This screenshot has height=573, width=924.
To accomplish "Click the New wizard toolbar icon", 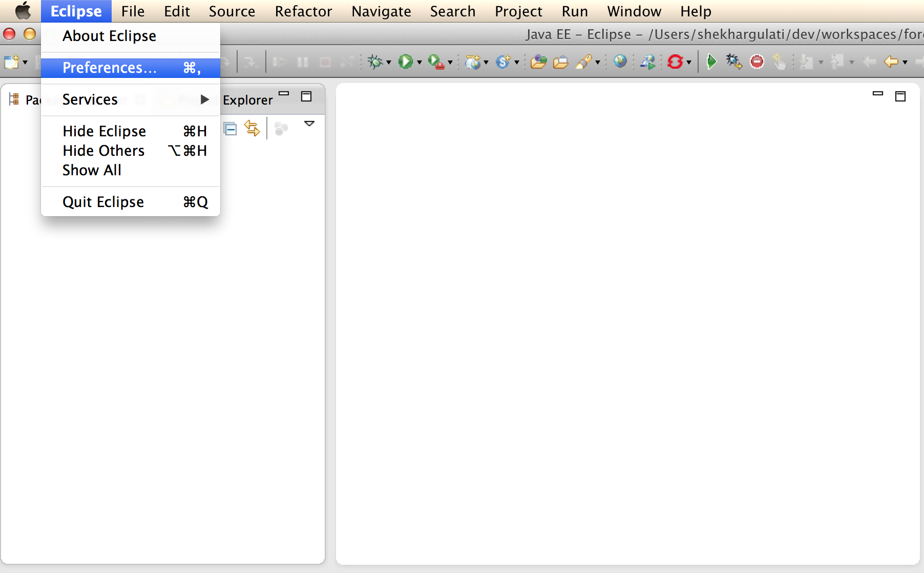I will (x=11, y=62).
